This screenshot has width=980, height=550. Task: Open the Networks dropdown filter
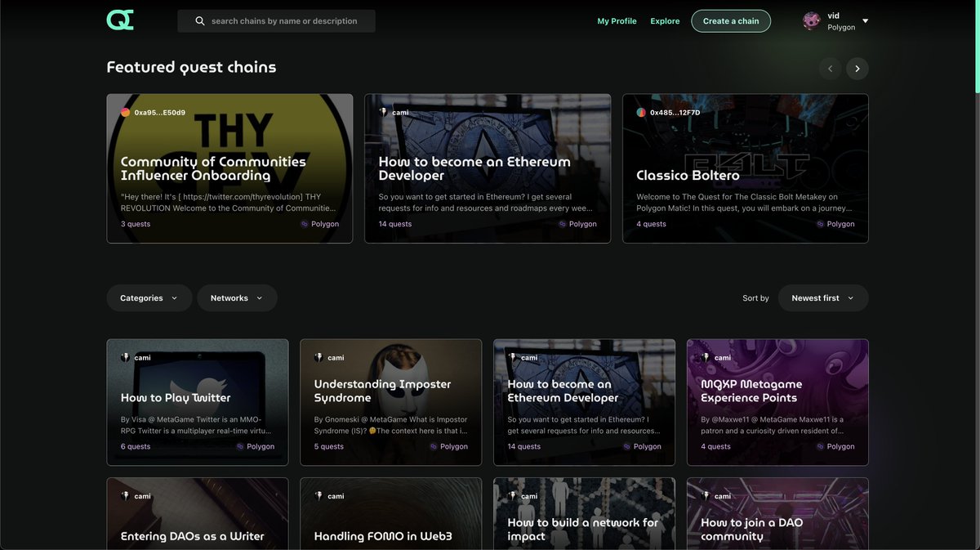(237, 298)
